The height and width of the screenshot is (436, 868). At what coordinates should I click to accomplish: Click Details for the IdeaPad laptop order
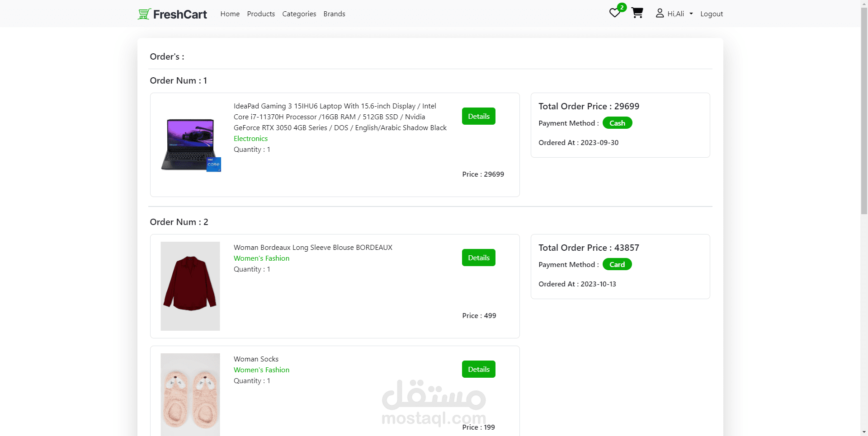tap(478, 116)
